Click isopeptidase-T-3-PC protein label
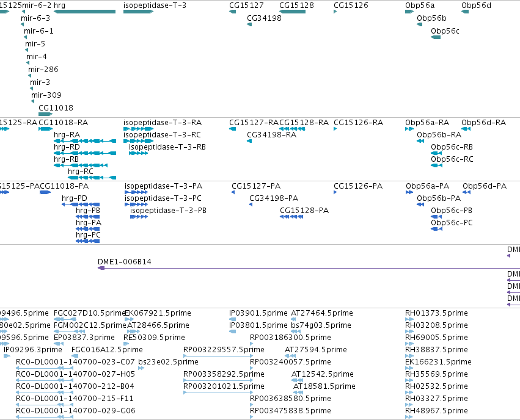 tap(163, 198)
